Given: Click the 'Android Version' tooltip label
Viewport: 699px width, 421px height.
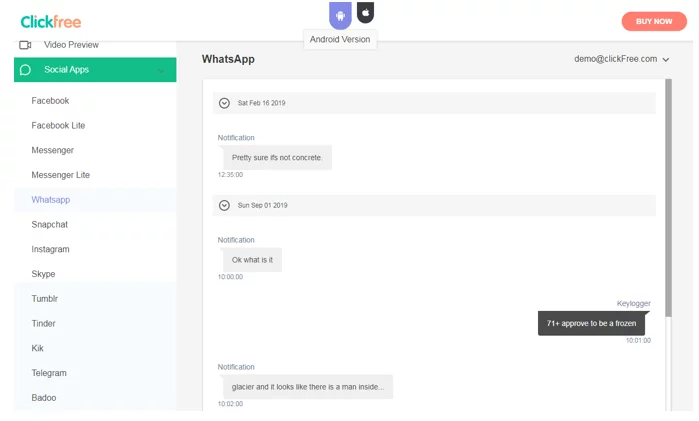Looking at the screenshot, I should pos(340,39).
